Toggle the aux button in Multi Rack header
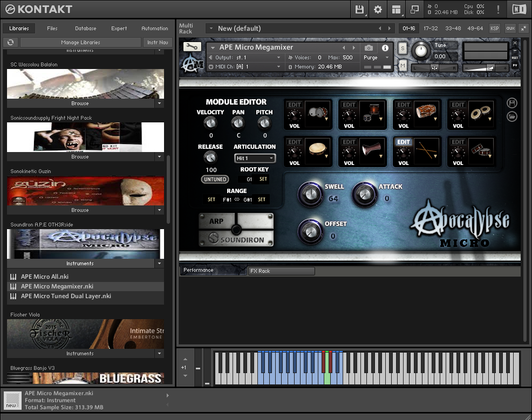 (x=510, y=29)
